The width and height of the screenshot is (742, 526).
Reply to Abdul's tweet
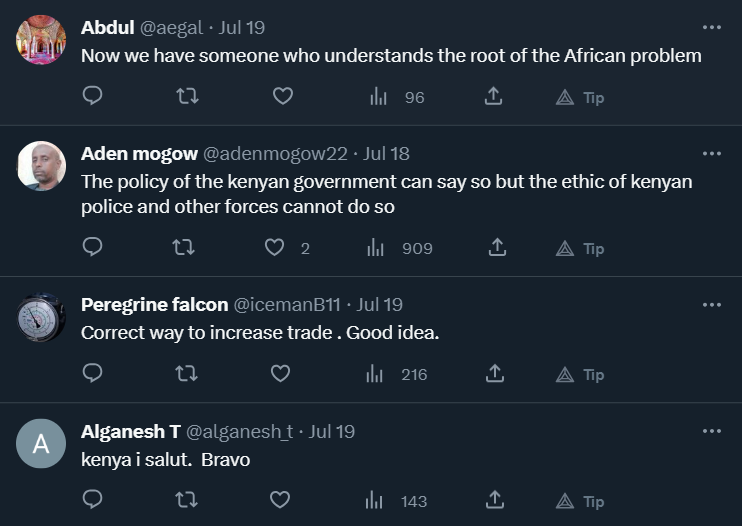(x=93, y=97)
